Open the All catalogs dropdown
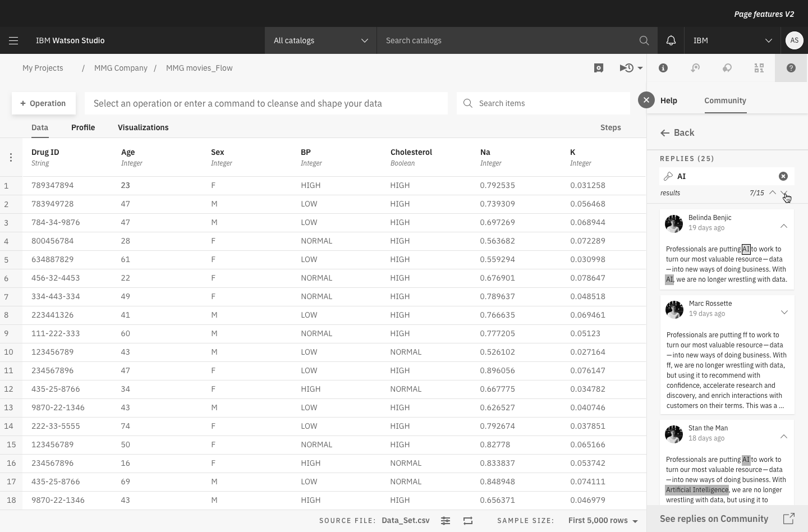808x532 pixels. tap(320, 40)
